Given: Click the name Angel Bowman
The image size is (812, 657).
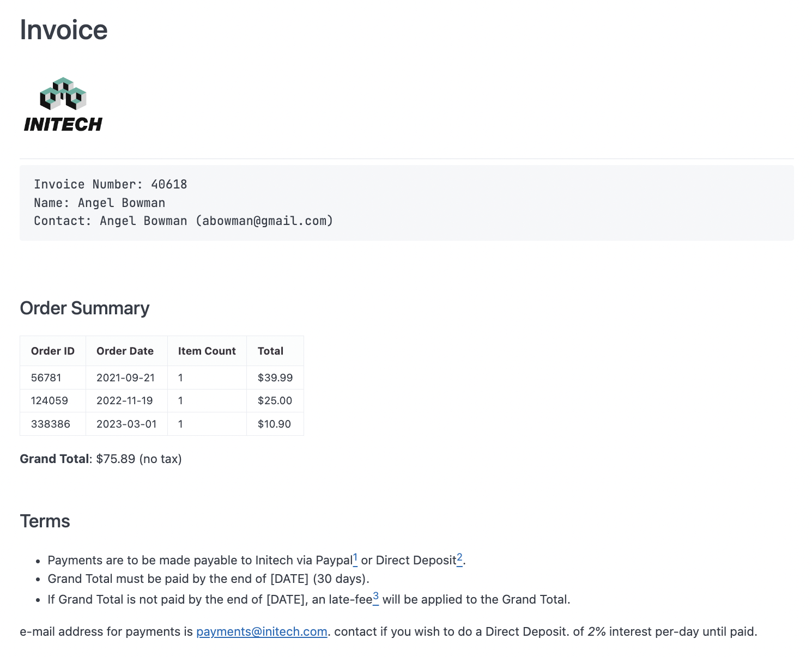Looking at the screenshot, I should tap(121, 202).
